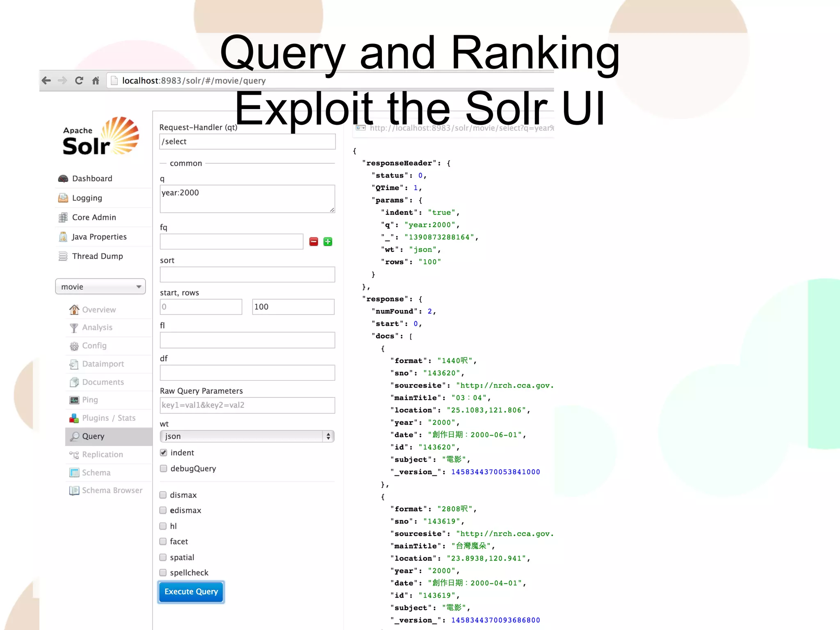
Task: Enable the dismax checkbox
Action: pos(163,495)
